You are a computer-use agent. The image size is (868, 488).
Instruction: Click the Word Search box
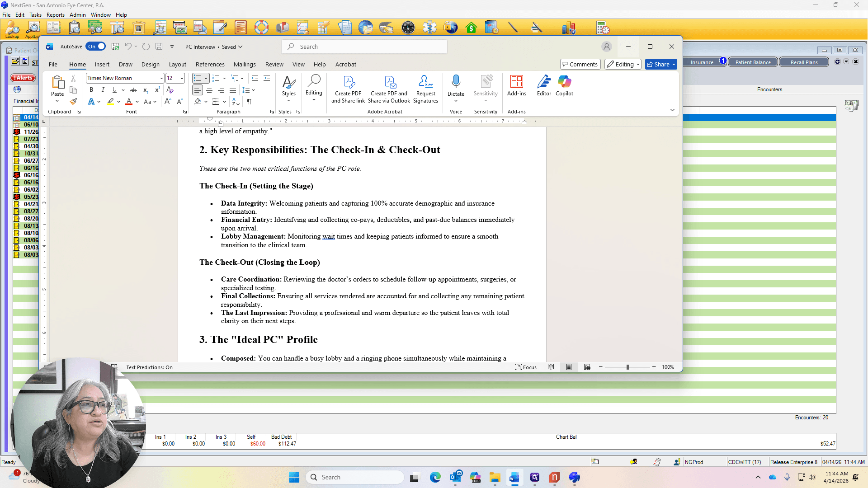click(364, 47)
